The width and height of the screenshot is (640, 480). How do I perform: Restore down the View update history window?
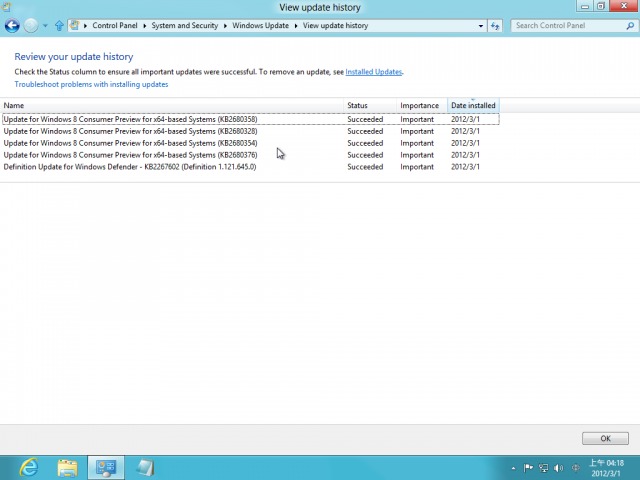[601, 6]
